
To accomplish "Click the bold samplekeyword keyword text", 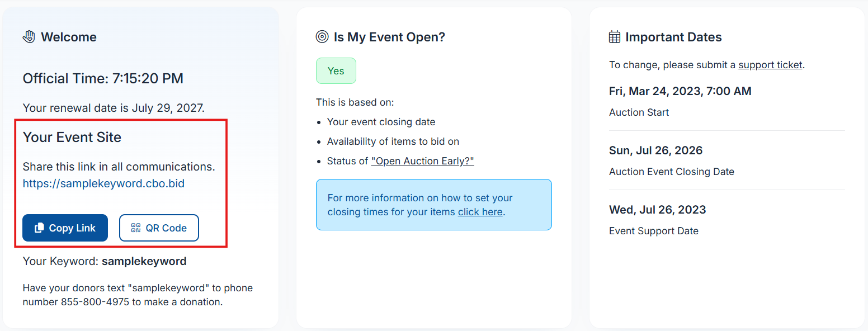I will [144, 261].
